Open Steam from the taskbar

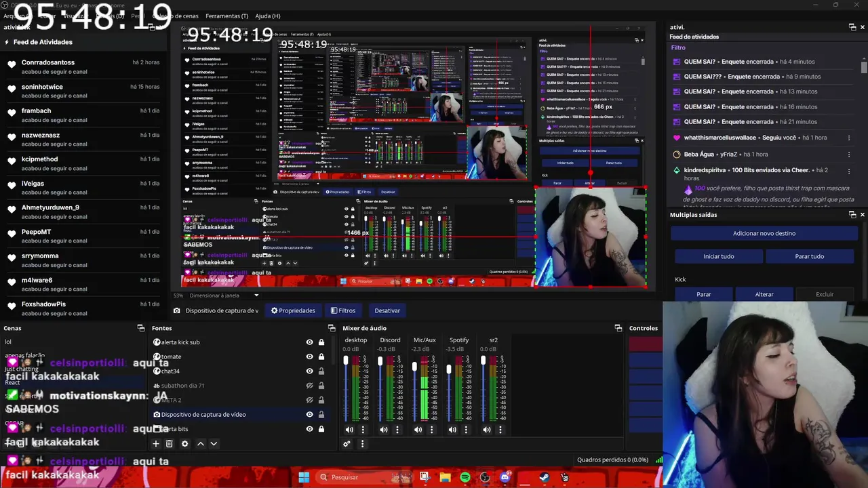point(545,477)
